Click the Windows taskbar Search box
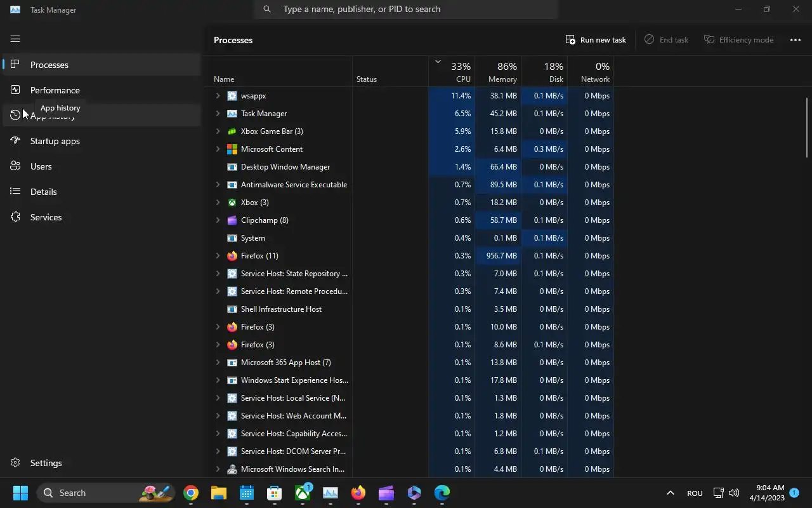The width and height of the screenshot is (812, 508). coord(107,493)
